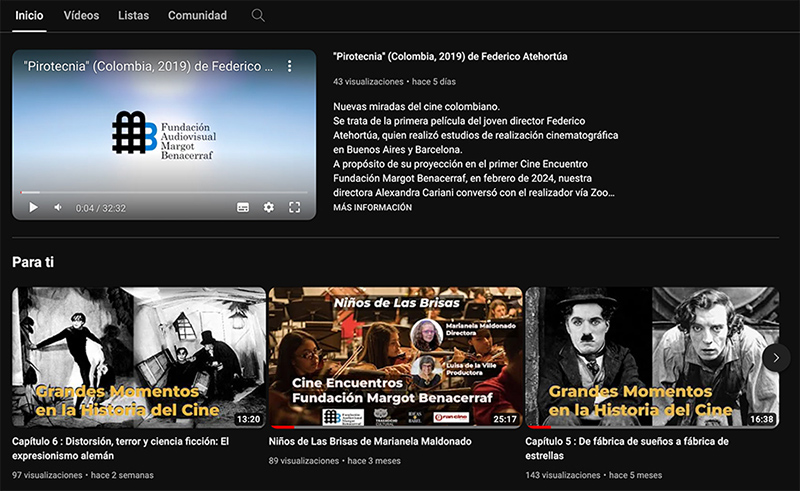Viewport: 800px width, 491px height.
Task: Expand description with MÁS INFORMACIÓN
Action: (372, 207)
